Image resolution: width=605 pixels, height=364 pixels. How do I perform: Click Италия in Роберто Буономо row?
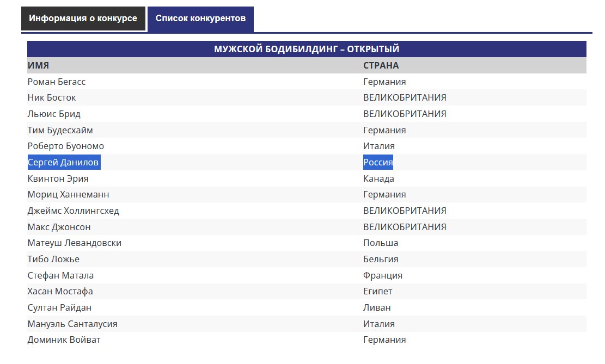click(x=379, y=146)
